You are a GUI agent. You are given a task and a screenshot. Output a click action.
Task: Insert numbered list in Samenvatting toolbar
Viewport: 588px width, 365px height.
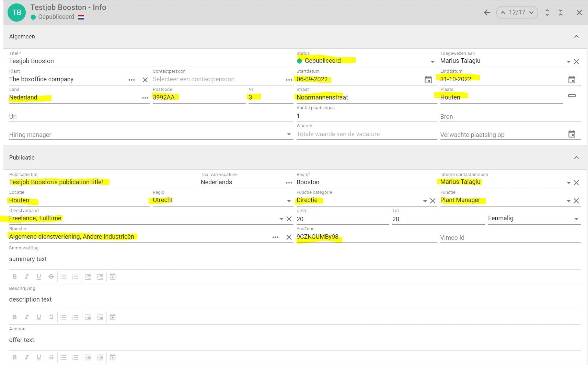coord(76,277)
